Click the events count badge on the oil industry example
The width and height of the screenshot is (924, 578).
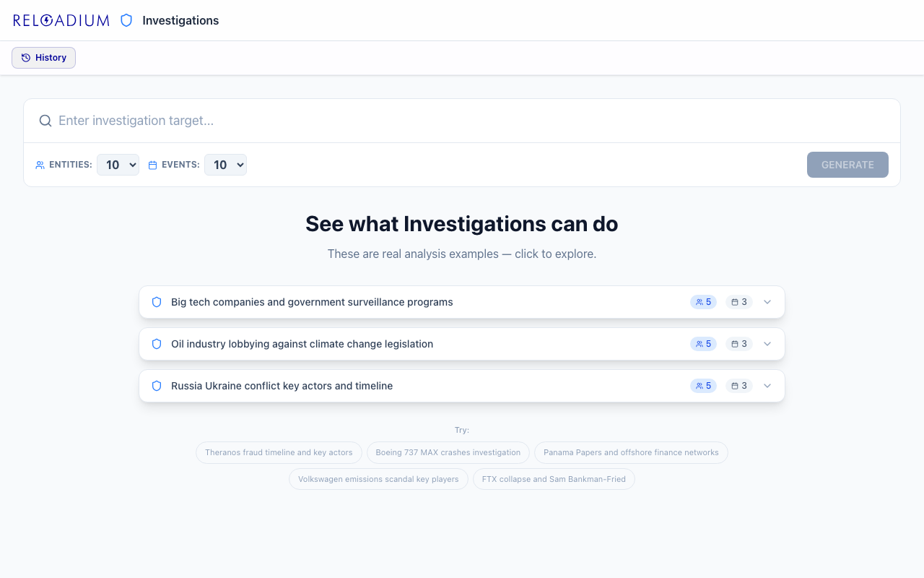click(738, 344)
